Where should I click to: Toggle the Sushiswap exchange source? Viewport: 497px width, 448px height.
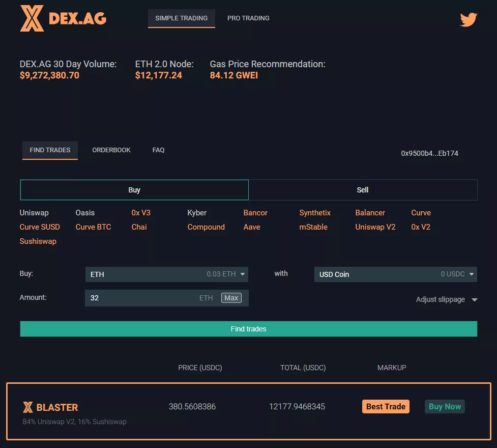point(38,241)
